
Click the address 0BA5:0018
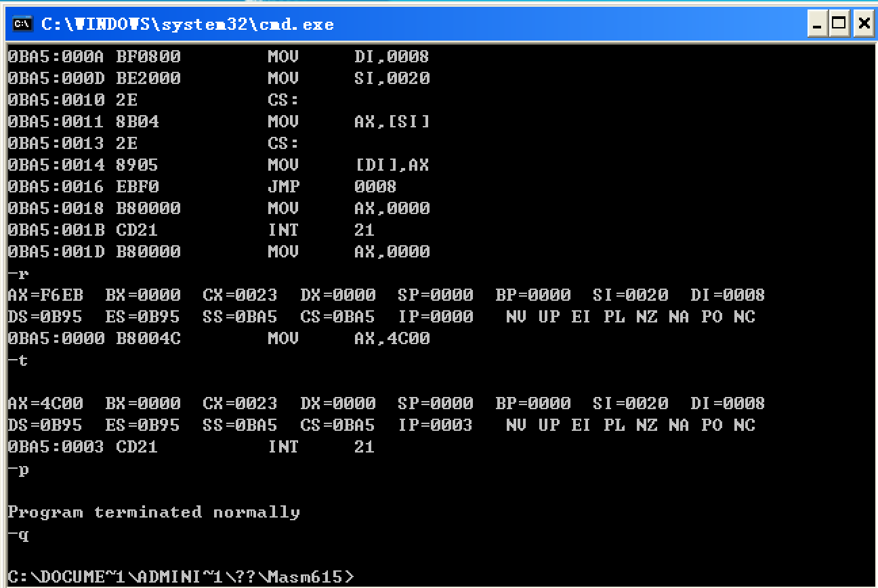[56, 208]
